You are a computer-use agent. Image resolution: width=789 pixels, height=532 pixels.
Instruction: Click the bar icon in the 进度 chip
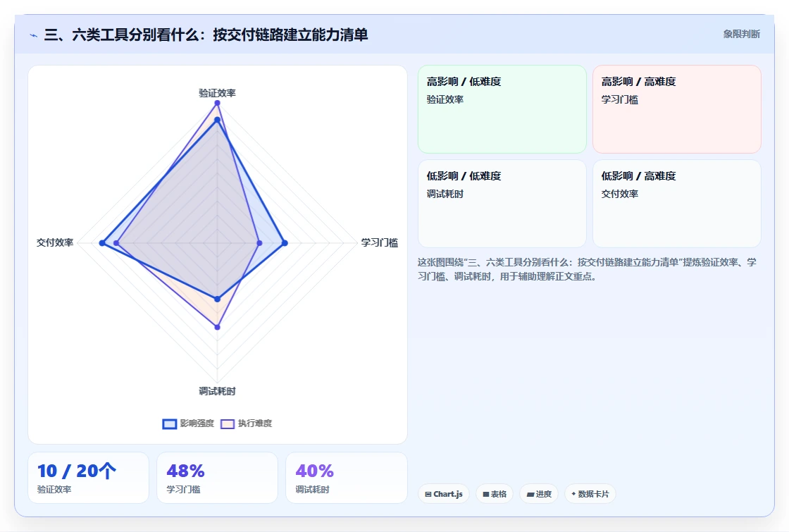pos(530,494)
